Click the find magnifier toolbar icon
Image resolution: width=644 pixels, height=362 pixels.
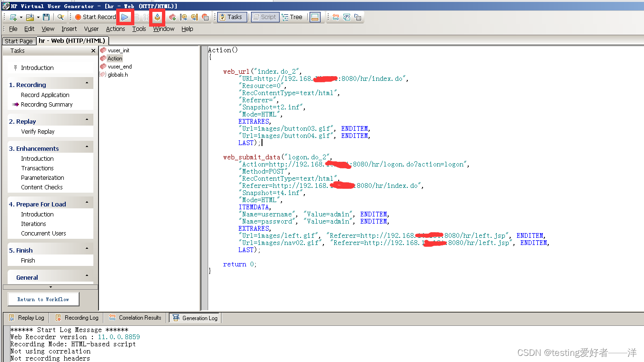click(x=60, y=17)
